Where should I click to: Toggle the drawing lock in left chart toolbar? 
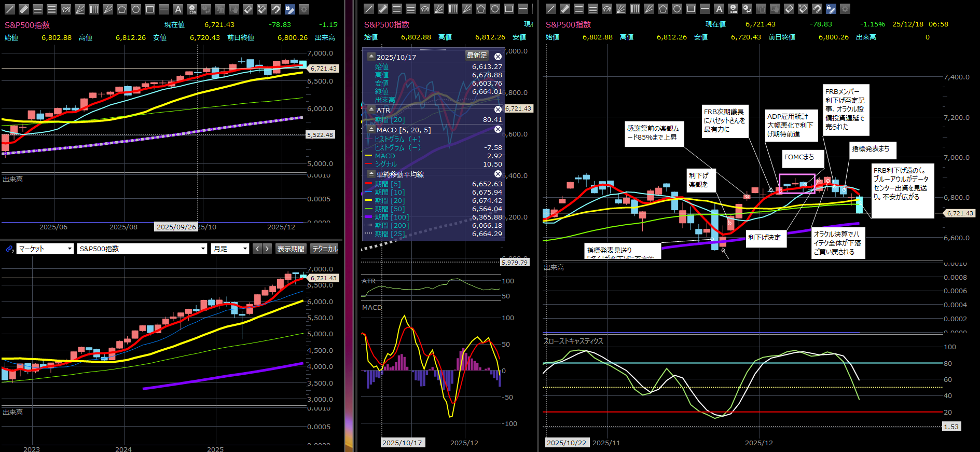pos(290,9)
